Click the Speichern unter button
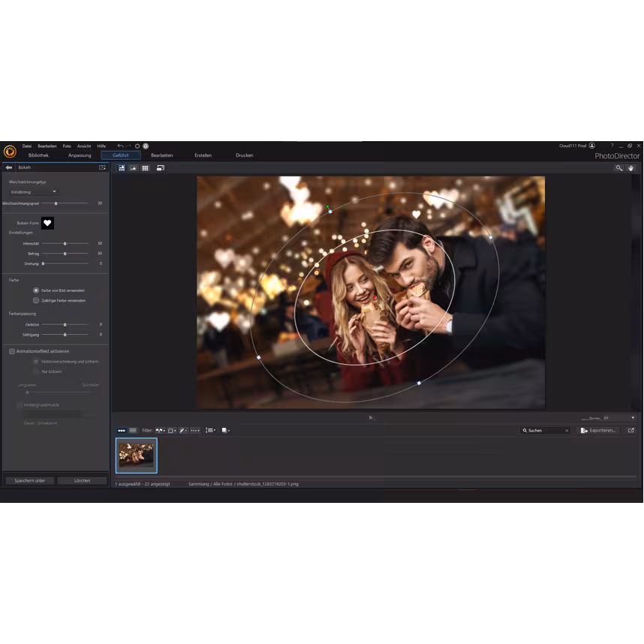This screenshot has width=644, height=644. 29,480
